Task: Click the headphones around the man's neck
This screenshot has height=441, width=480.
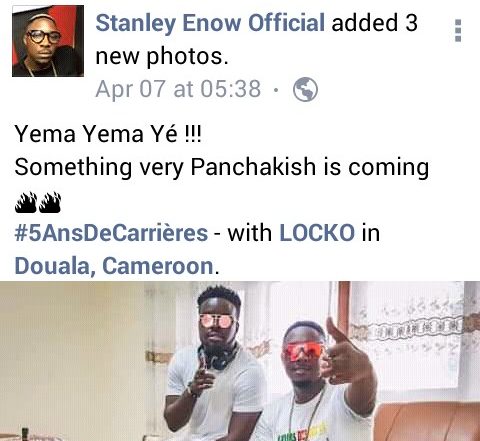Action: pyautogui.click(x=218, y=357)
